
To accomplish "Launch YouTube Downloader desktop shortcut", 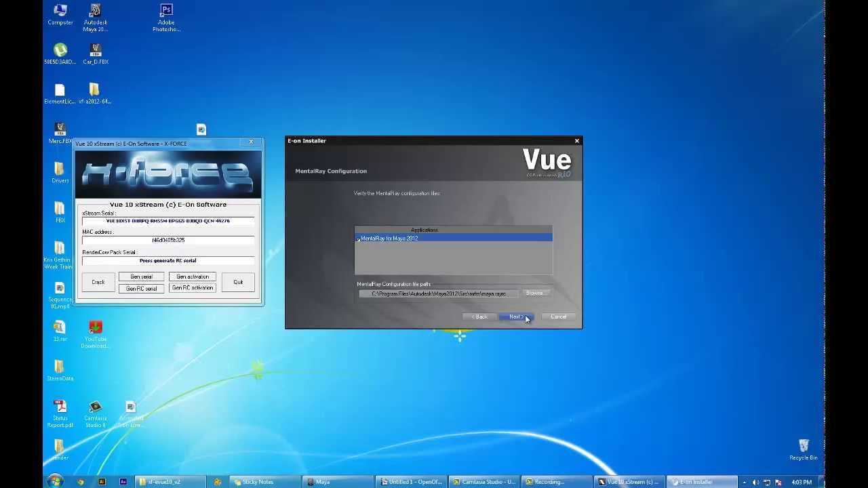I will [95, 335].
